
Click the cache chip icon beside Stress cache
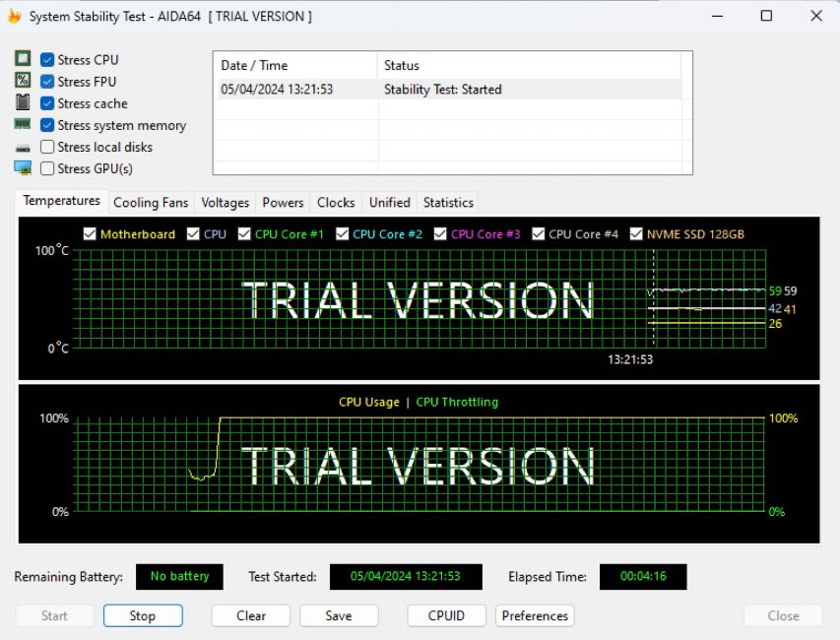(23, 101)
